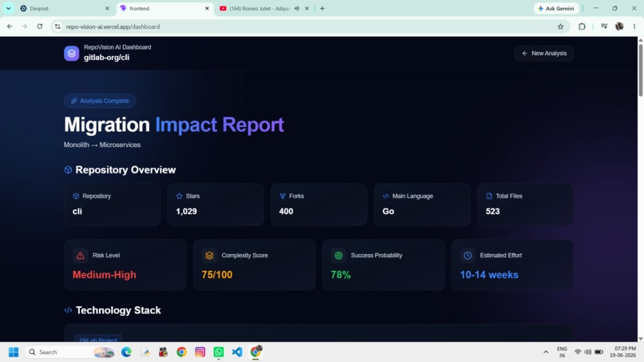Bookmark this page with the star icon
Screen dimensions: 644x362
pos(561,26)
